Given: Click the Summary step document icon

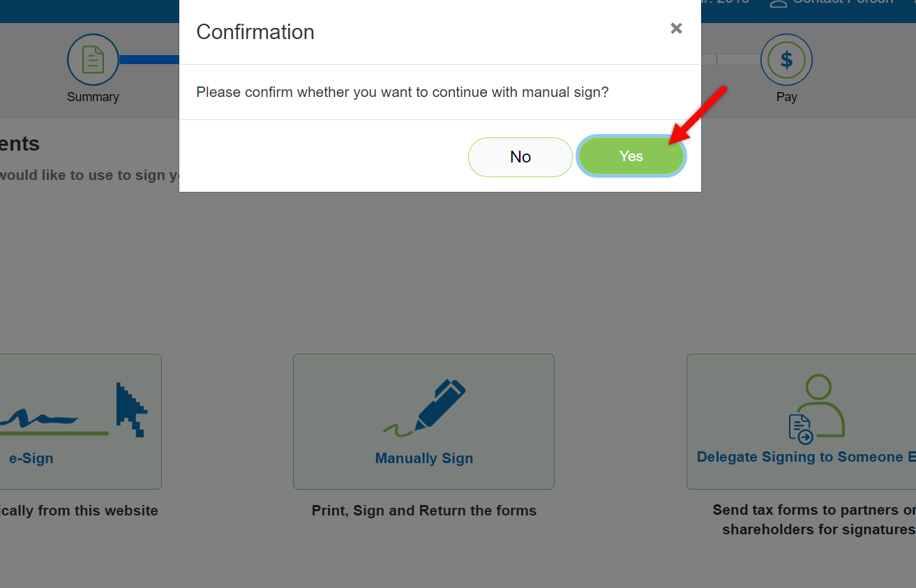Looking at the screenshot, I should point(93,60).
